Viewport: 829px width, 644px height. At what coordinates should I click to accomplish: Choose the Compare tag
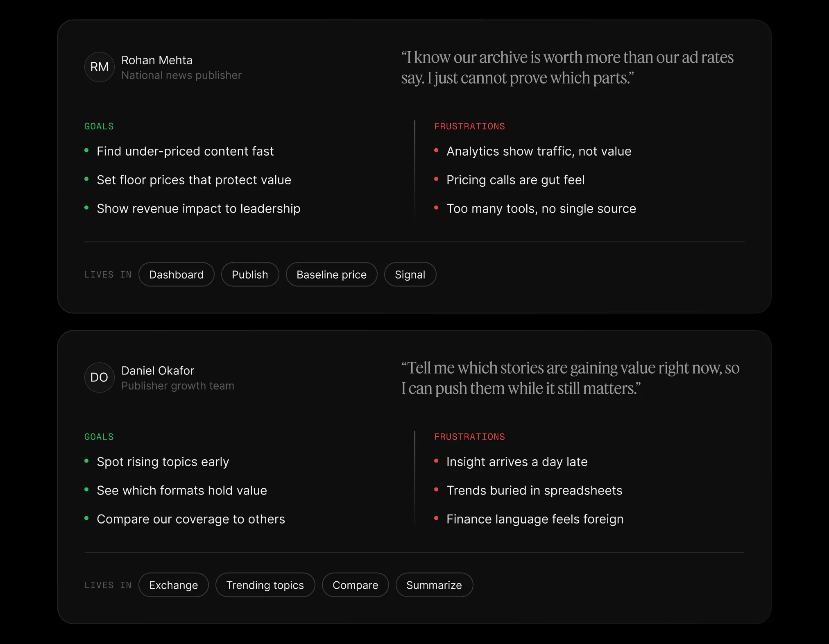coord(355,585)
